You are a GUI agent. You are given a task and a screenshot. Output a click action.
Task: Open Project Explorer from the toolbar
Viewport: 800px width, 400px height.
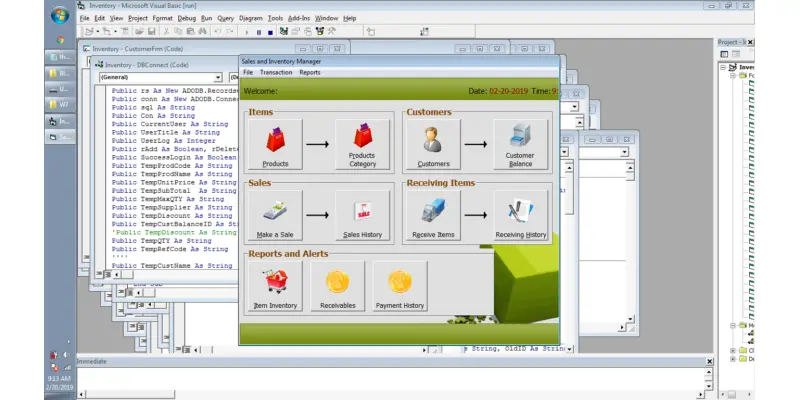[x=284, y=32]
